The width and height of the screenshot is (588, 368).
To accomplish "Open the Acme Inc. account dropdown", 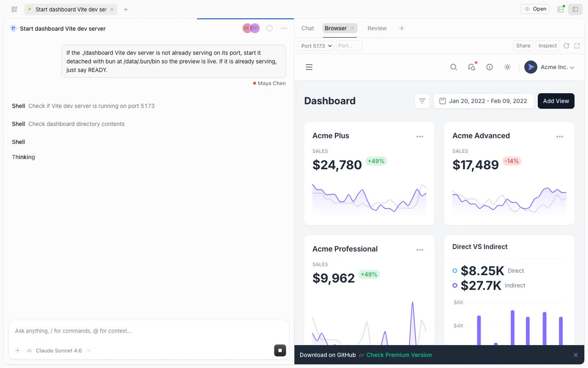I will tap(549, 67).
